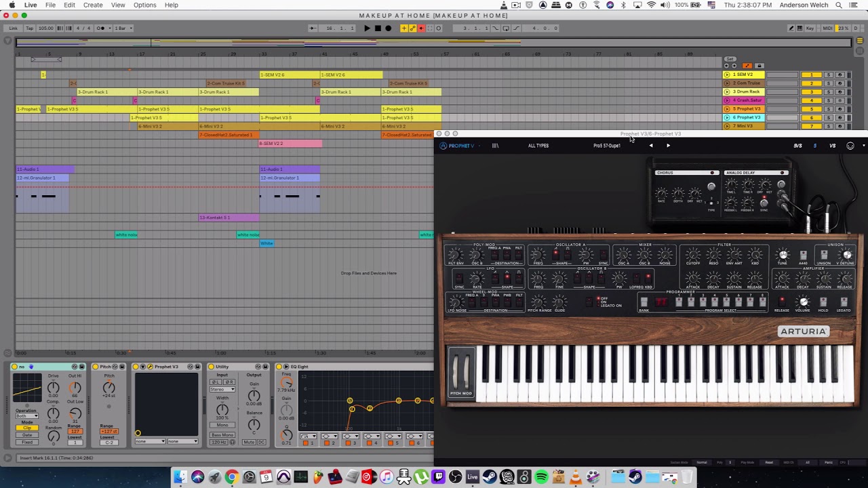Open the Create menu
Image resolution: width=868 pixels, height=488 pixels.
[93, 5]
